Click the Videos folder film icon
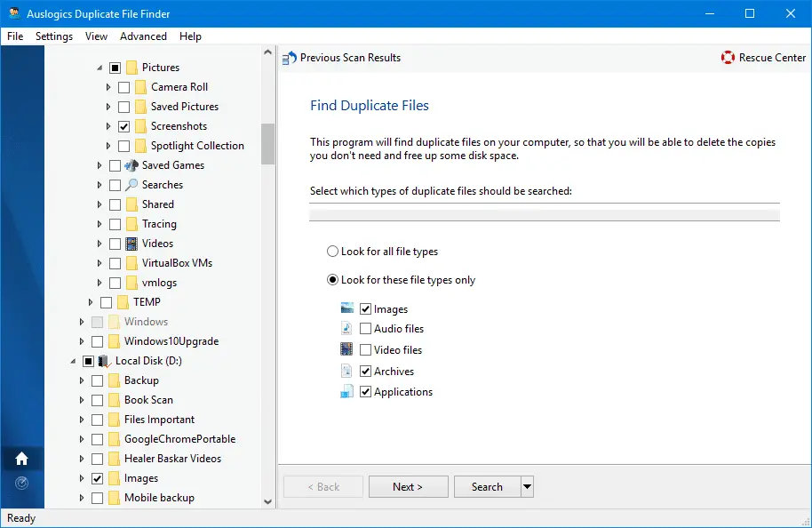 (x=132, y=244)
